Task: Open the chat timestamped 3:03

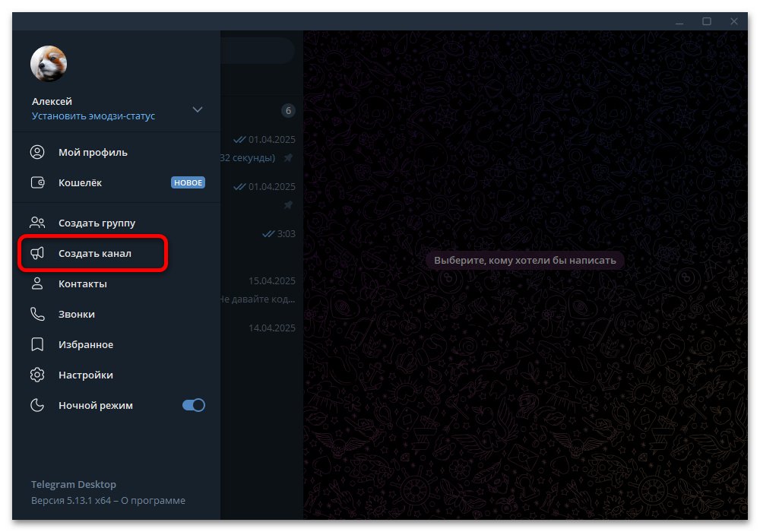Action: [x=261, y=242]
